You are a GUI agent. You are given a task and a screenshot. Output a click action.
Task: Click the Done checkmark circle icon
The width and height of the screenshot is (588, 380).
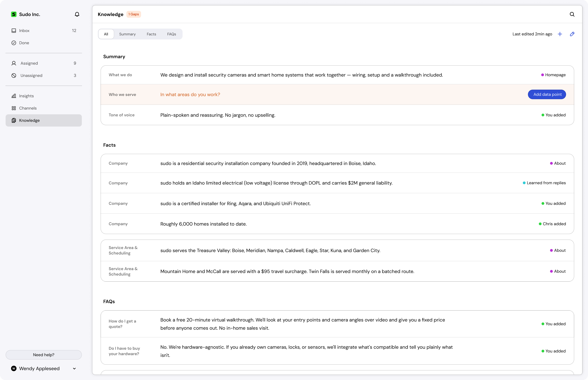point(14,43)
